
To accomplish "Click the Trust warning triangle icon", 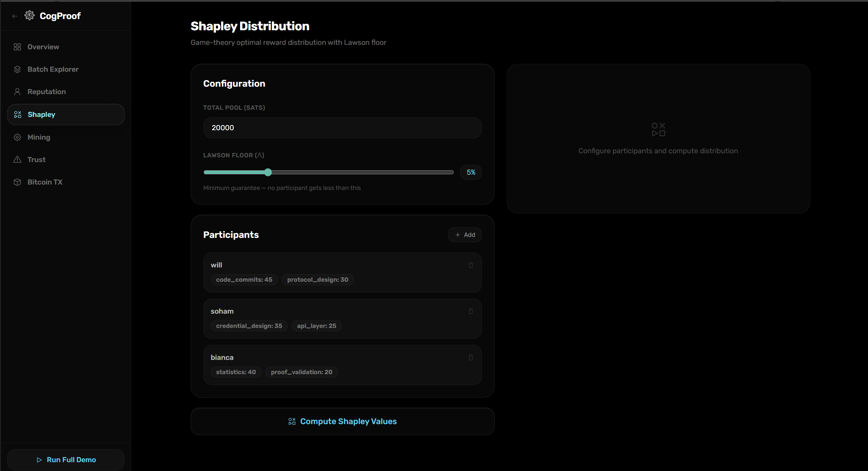I will point(17,160).
